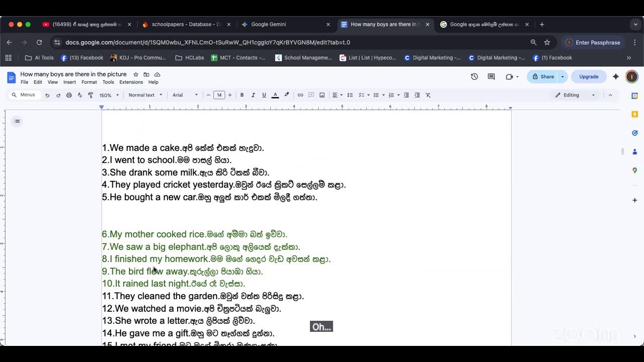Open the Insert menu
The height and width of the screenshot is (362, 644).
69,82
